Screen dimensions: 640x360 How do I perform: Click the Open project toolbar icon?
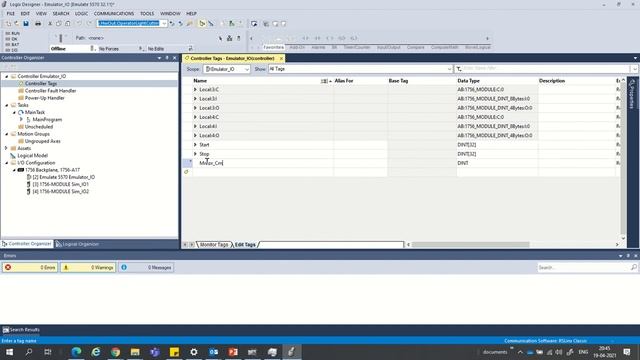(x=17, y=24)
